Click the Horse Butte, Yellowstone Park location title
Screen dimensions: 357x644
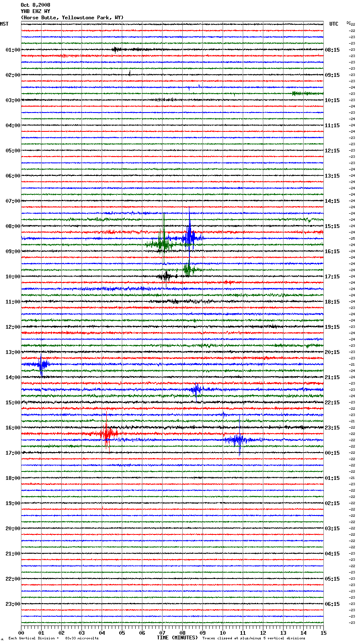pos(72,18)
